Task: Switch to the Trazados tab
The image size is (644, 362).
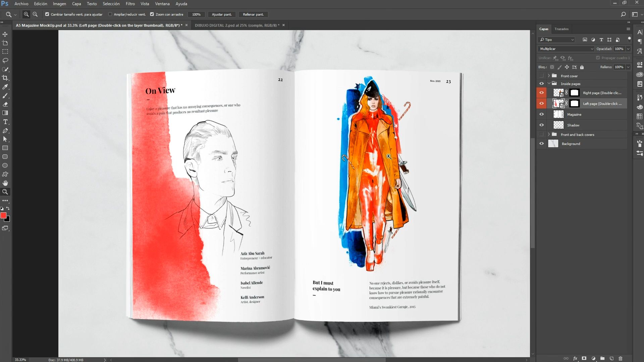Action: (561, 29)
